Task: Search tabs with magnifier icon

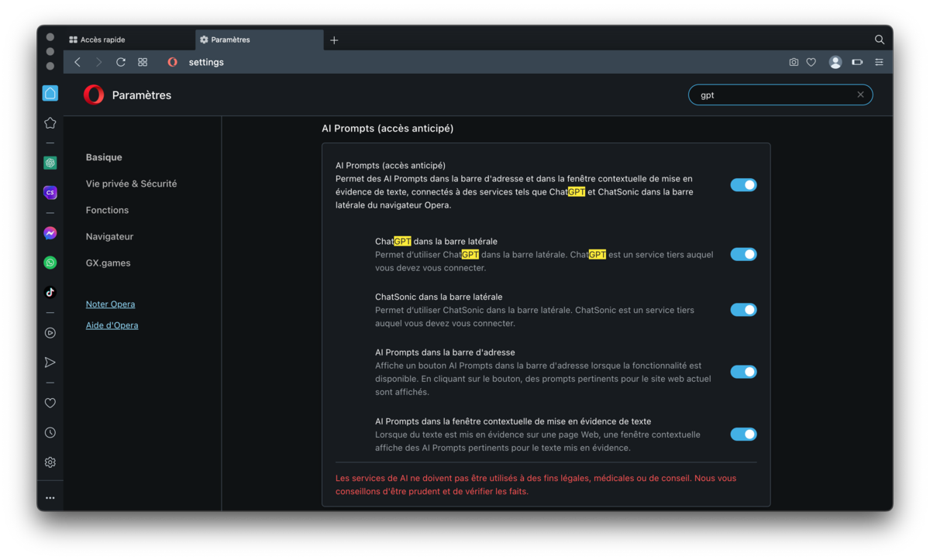Action: pyautogui.click(x=880, y=40)
